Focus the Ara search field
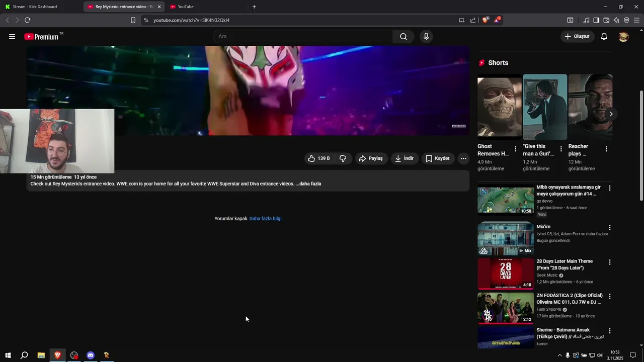The height and width of the screenshot is (362, 644). [x=303, y=37]
